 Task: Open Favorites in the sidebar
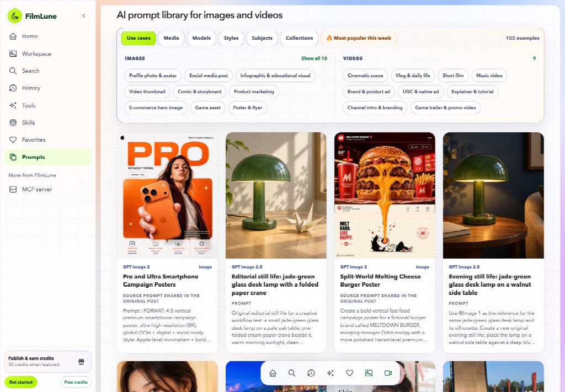47,139
